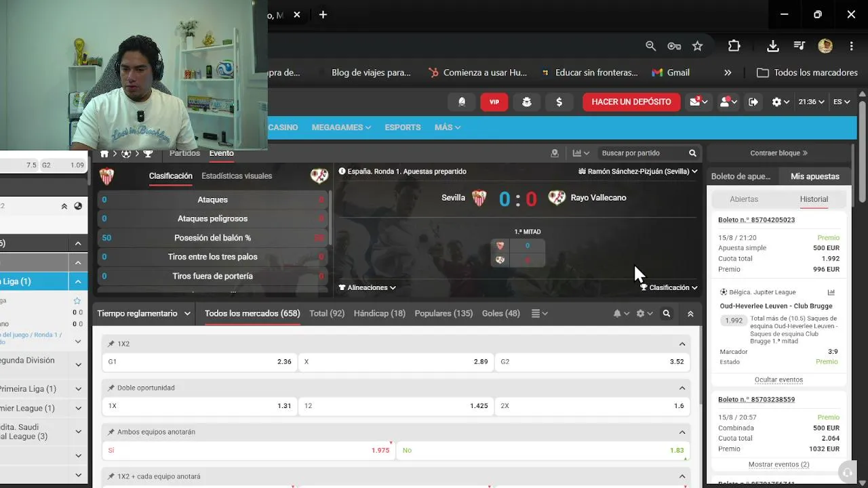Expand the Clasificación dropdown under scoreboard

point(669,287)
